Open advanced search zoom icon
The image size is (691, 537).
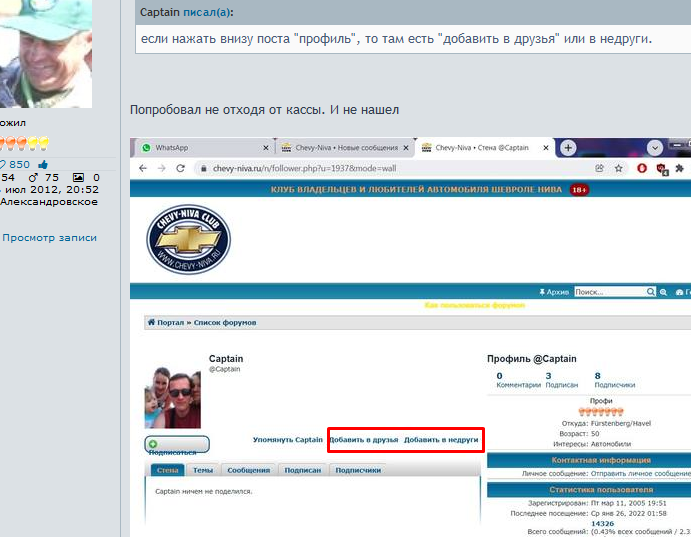pyautogui.click(x=663, y=292)
